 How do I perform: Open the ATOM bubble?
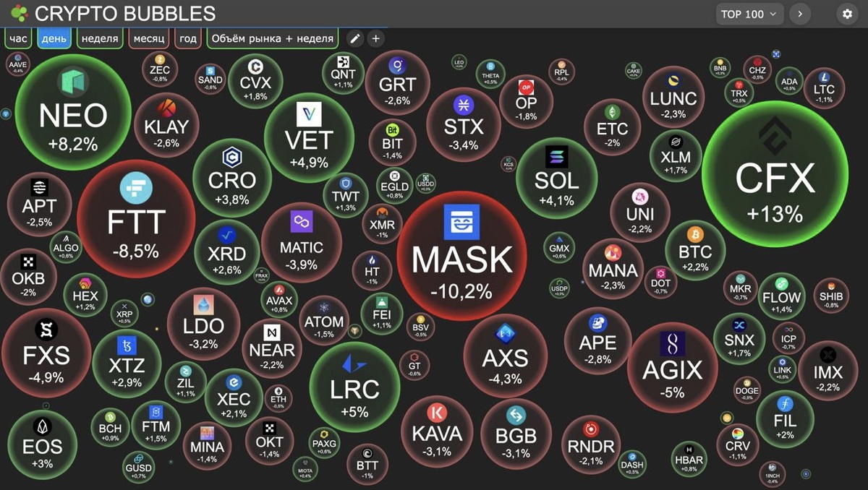tap(324, 320)
